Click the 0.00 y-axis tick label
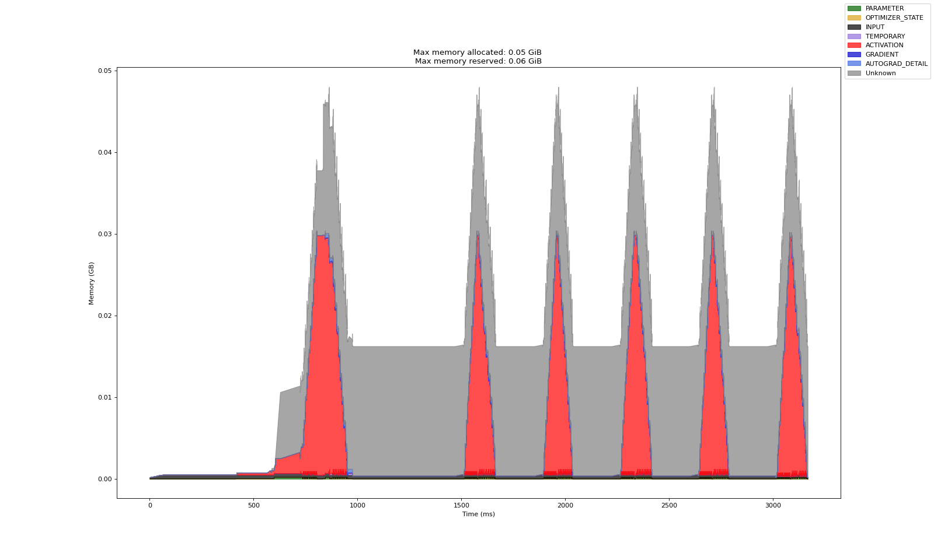Screen dimensions: 934x560 pyautogui.click(x=104, y=479)
